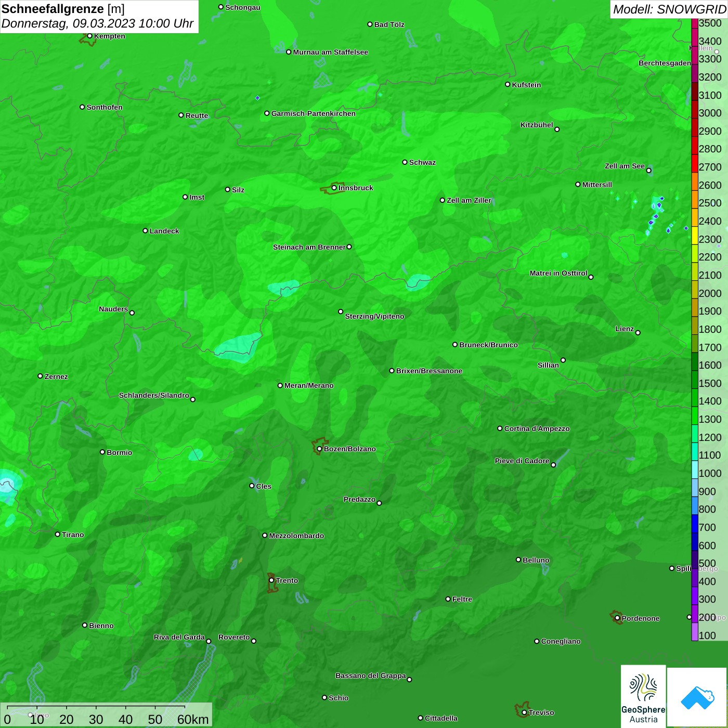Click the Sillian location dot
728x728 pixels.
(563, 360)
